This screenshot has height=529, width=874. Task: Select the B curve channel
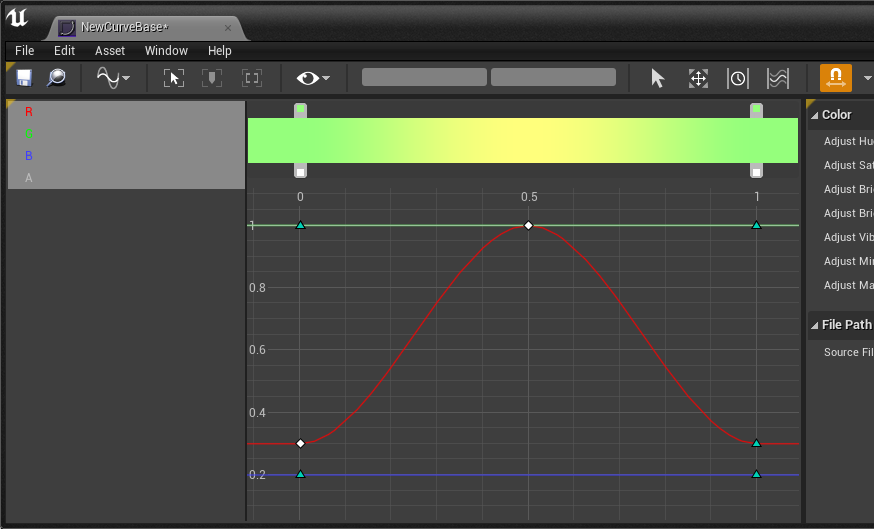click(29, 156)
